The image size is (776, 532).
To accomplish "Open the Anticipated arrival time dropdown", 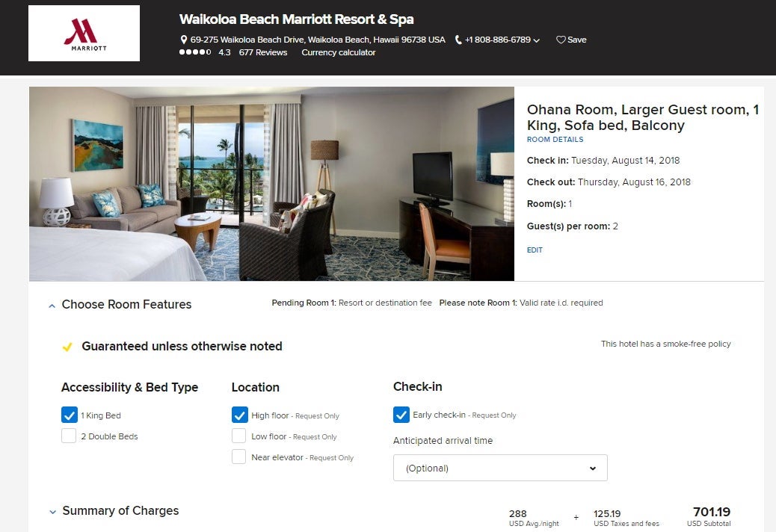I will tap(500, 468).
